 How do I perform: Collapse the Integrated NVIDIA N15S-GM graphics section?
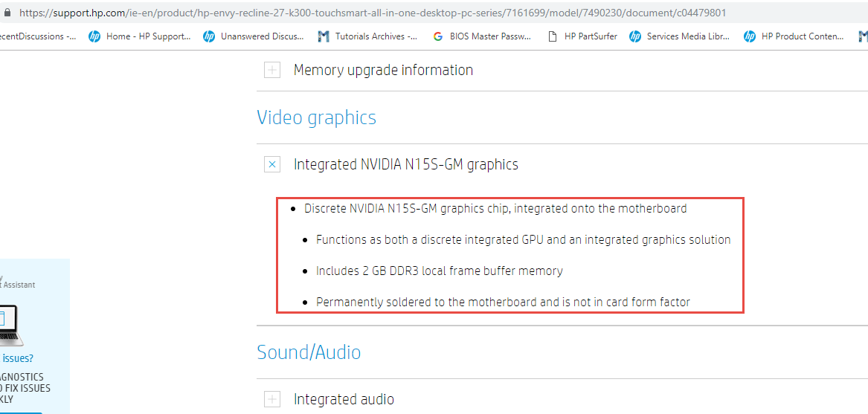click(272, 164)
